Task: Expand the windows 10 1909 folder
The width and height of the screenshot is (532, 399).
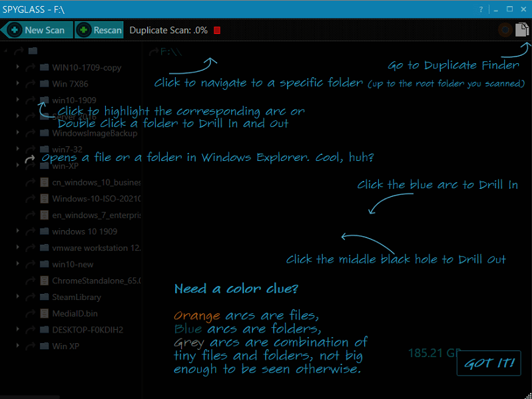Action: pyautogui.click(x=17, y=231)
